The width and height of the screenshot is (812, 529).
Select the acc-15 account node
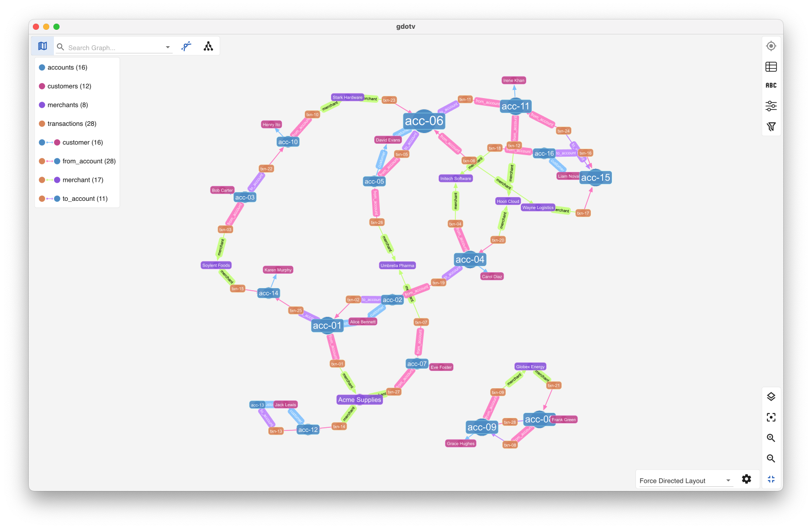595,178
